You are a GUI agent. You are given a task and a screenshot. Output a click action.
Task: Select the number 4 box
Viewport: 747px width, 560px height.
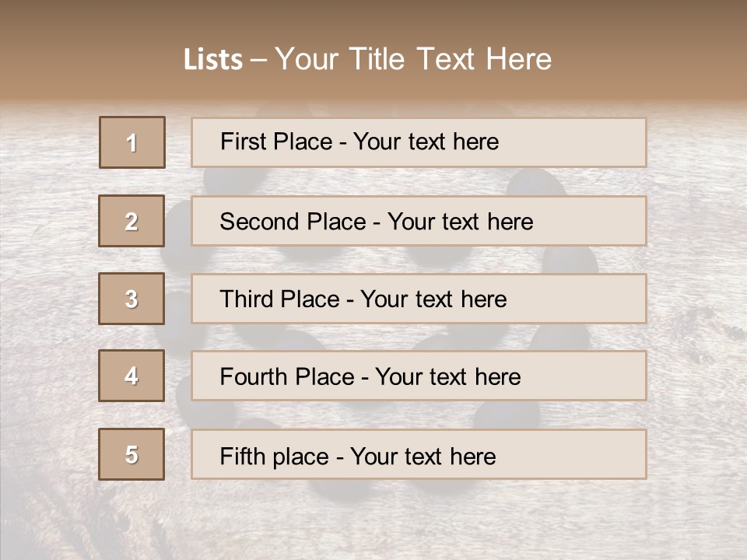132,376
